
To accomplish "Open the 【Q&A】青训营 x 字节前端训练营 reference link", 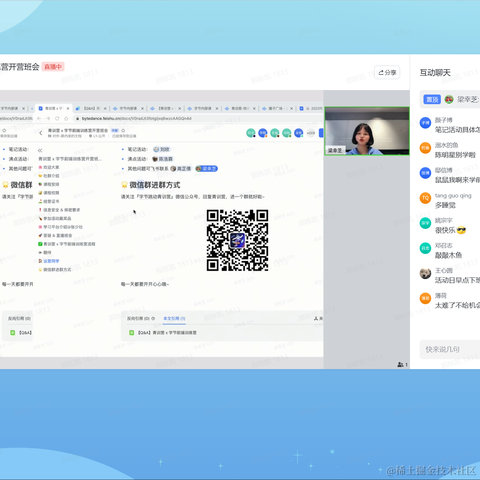I will coord(167,333).
